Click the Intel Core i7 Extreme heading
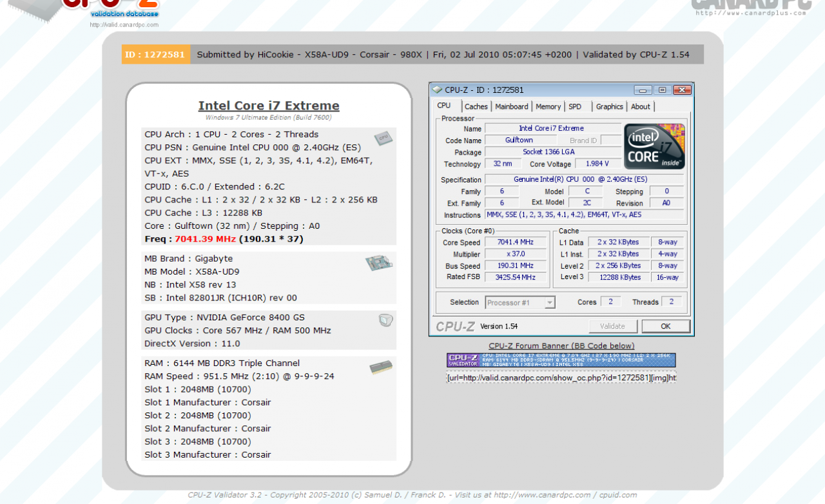Screen dimensions: 825x504 point(269,106)
